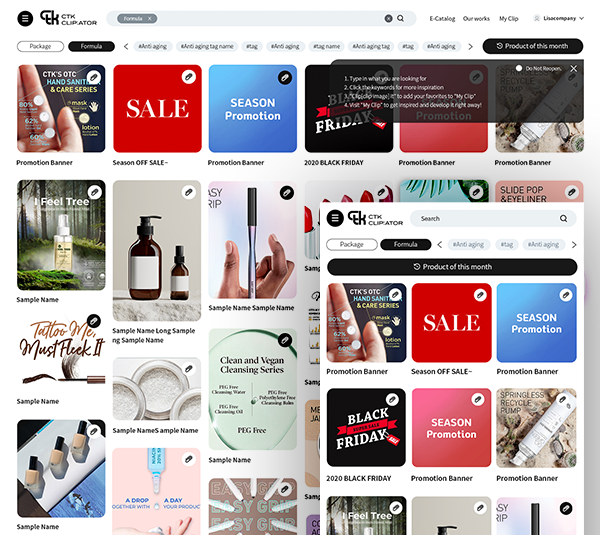Click the mobile panel 2020 BLACK FRIDAY caption

pos(359,478)
